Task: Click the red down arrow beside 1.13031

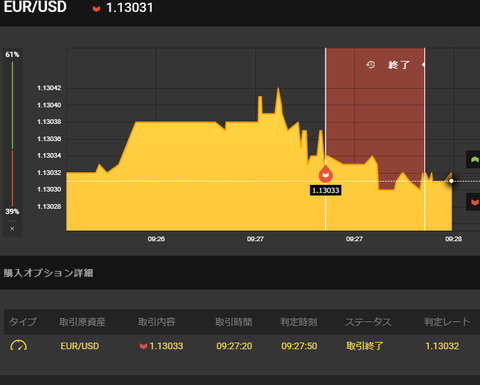Action: tap(96, 9)
